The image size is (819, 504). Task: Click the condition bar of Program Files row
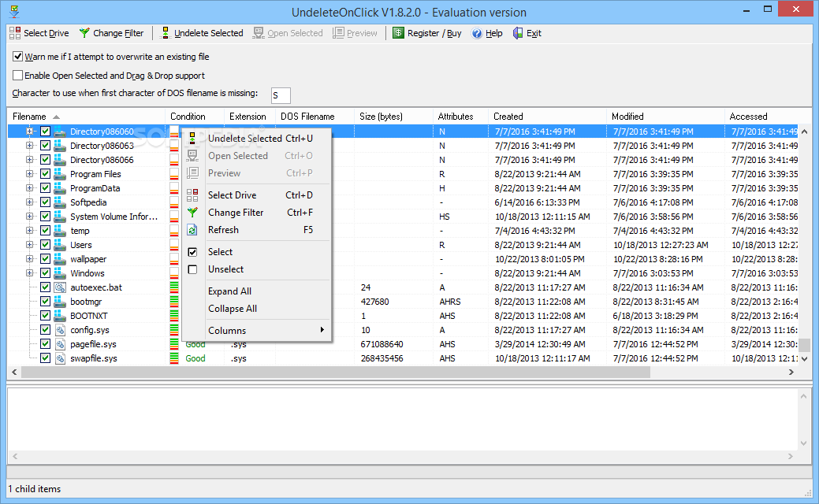click(x=174, y=174)
